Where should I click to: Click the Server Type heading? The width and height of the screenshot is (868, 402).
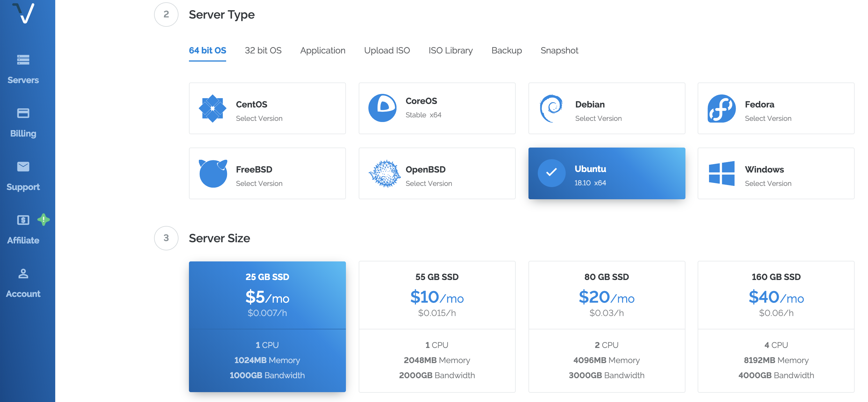222,15
